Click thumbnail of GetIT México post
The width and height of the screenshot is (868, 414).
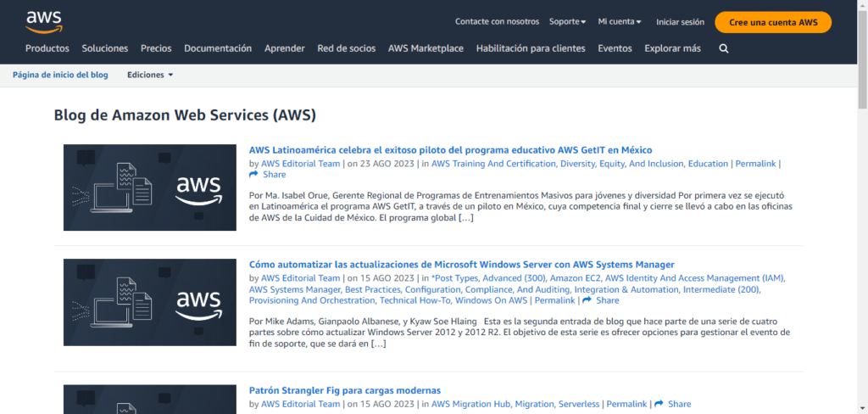pyautogui.click(x=150, y=187)
